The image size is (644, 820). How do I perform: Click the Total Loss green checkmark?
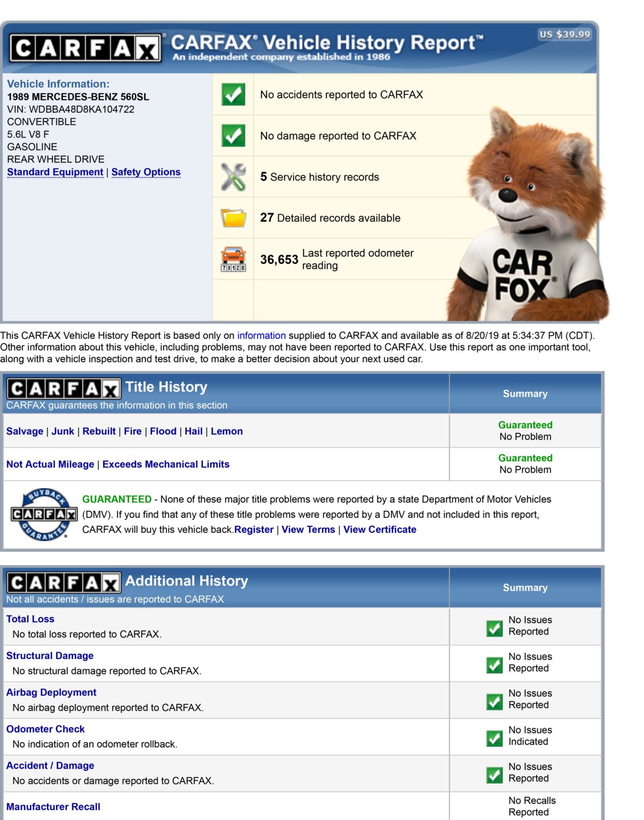pyautogui.click(x=494, y=628)
